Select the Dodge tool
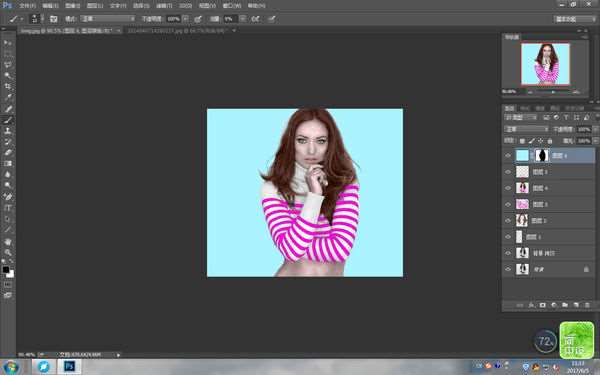 point(8,185)
